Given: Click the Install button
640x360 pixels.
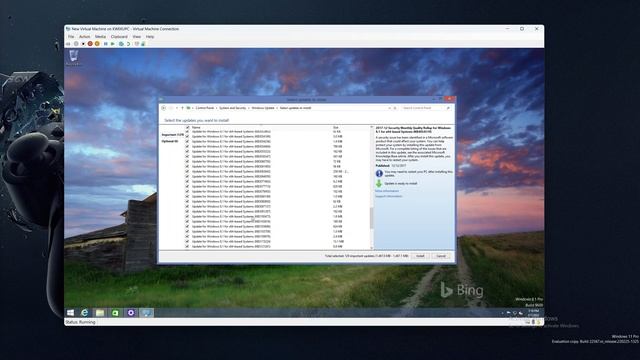Looking at the screenshot, I should pyautogui.click(x=420, y=256).
